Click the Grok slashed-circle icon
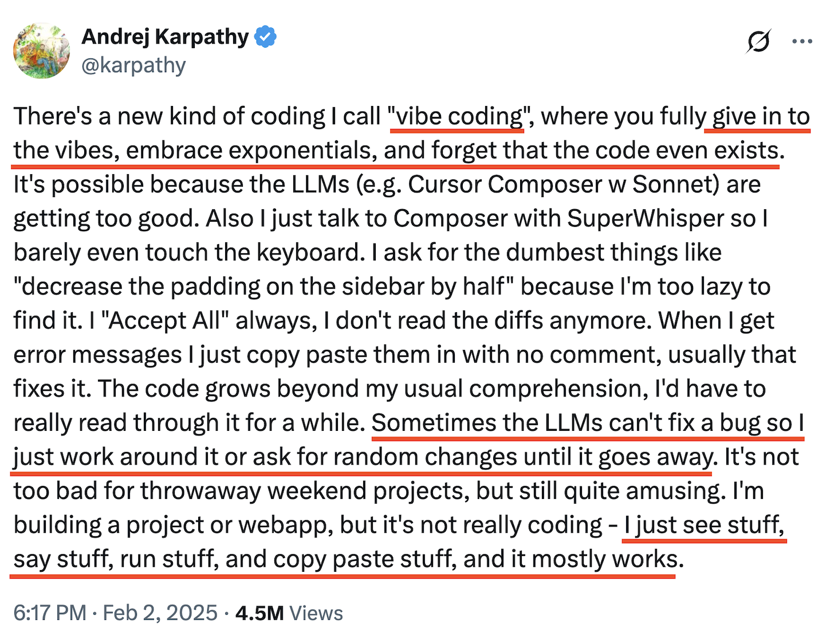The width and height of the screenshot is (834, 644). tap(758, 41)
